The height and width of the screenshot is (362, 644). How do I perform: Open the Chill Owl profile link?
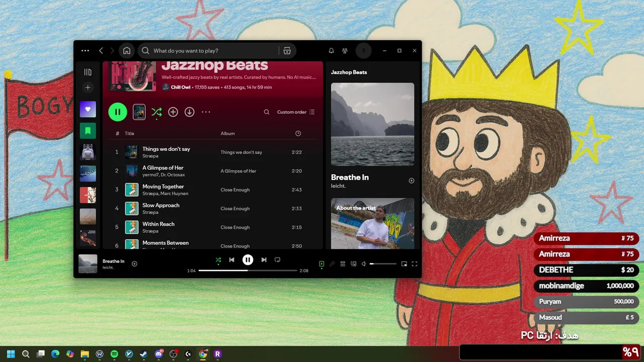(181, 87)
